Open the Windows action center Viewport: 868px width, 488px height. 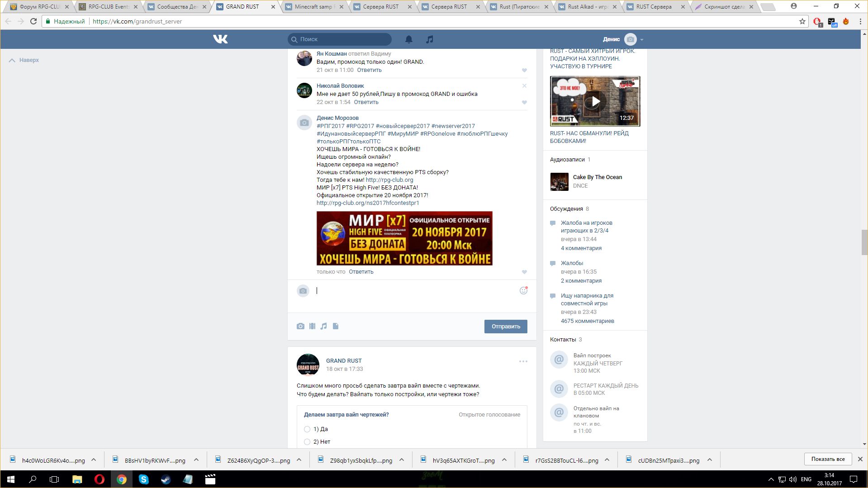(x=854, y=479)
